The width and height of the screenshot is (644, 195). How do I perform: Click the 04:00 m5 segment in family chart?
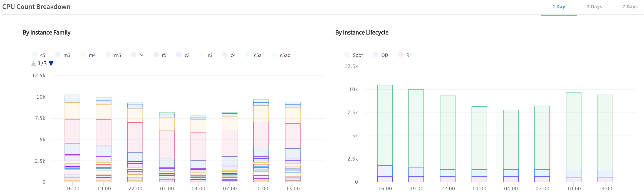pyautogui.click(x=198, y=146)
